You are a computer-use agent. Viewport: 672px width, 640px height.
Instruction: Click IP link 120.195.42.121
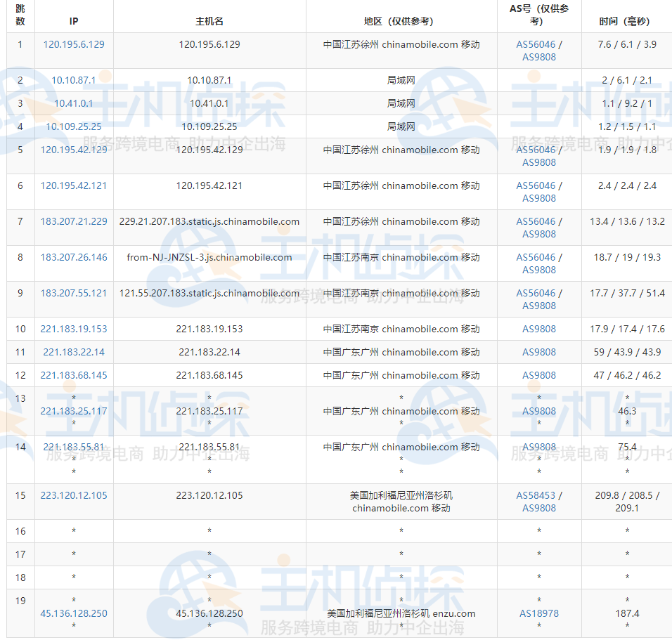74,185
